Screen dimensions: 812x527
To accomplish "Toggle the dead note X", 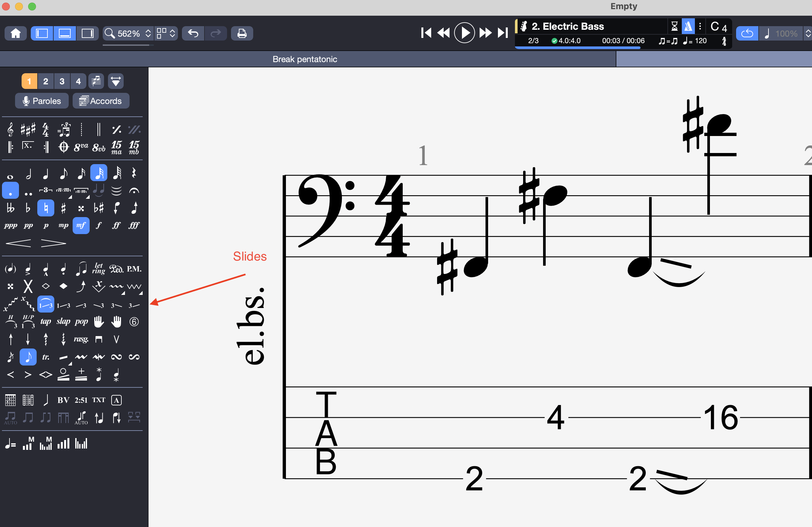I will 28,286.
